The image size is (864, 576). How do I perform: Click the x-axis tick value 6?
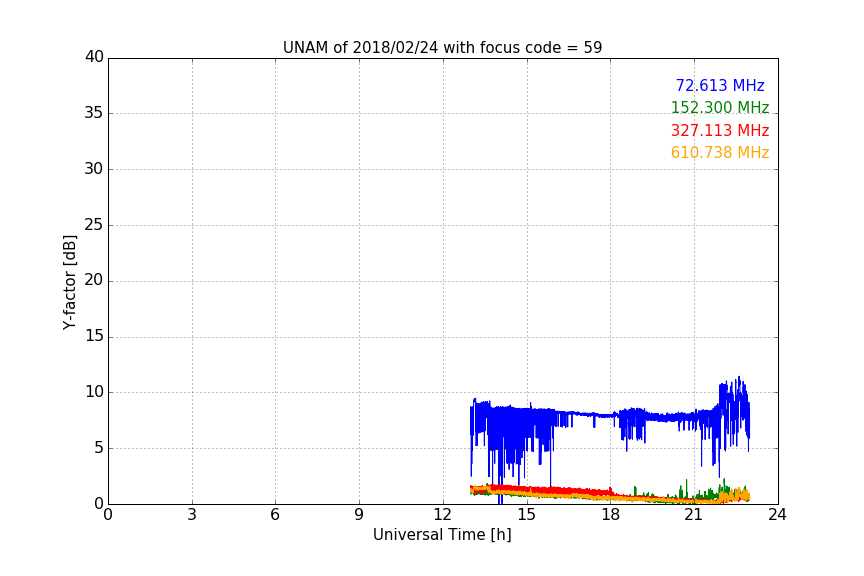click(275, 515)
